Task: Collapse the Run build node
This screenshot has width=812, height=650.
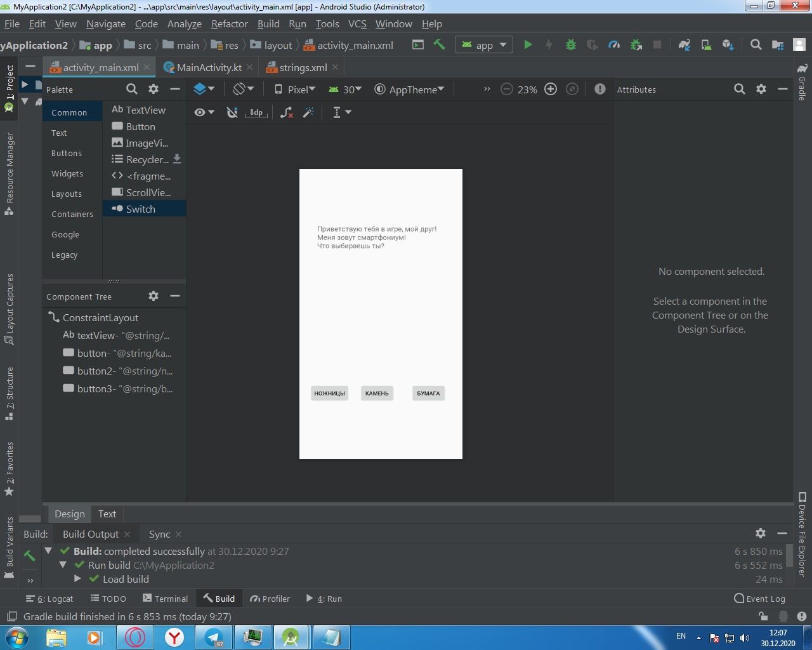Action: click(x=63, y=565)
